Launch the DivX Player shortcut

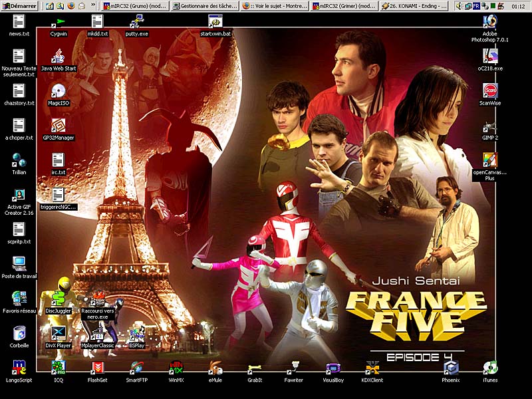(x=59, y=337)
